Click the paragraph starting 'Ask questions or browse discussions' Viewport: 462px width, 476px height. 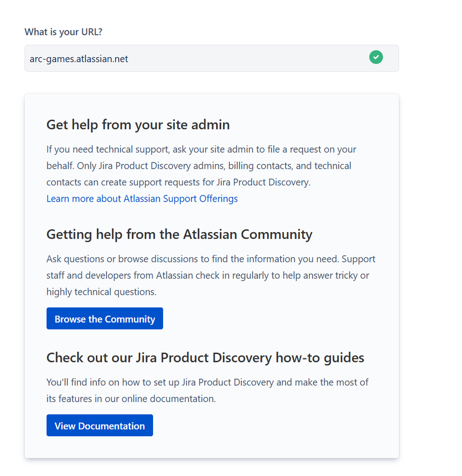click(211, 275)
